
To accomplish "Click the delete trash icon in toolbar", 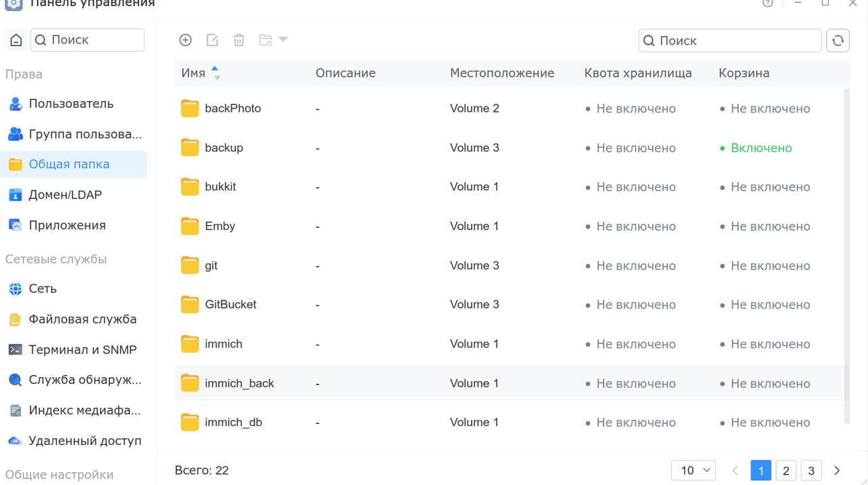I will [239, 40].
